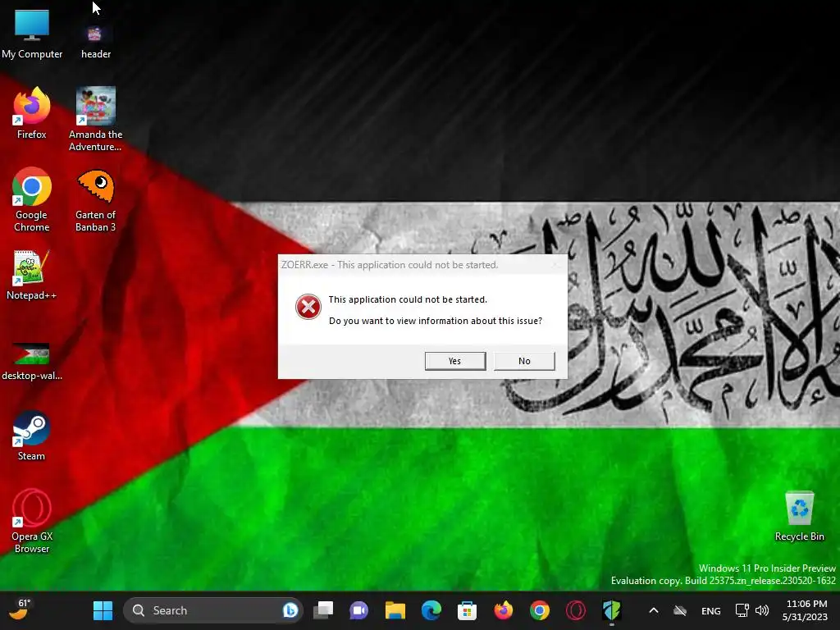
Task: Open File Explorer from the taskbar
Action: (395, 610)
